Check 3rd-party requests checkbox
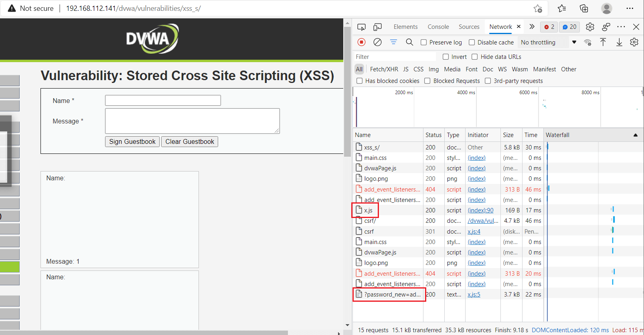Viewport: 644px width, 335px height. pos(488,81)
